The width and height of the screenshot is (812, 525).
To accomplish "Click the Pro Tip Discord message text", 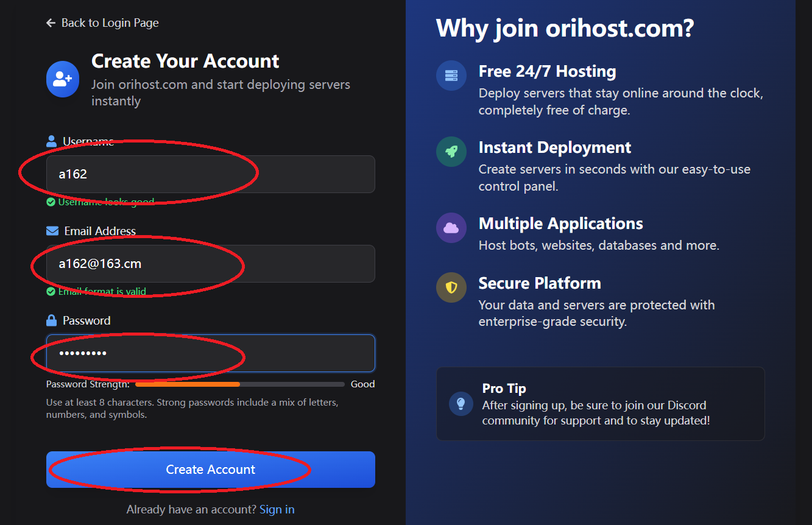I will (595, 413).
